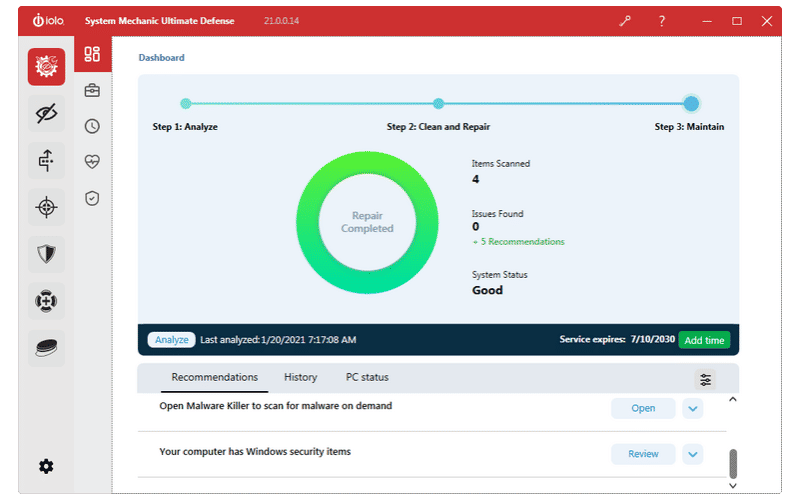Click the green Add time button
The width and height of the screenshot is (800, 500).
pos(704,340)
